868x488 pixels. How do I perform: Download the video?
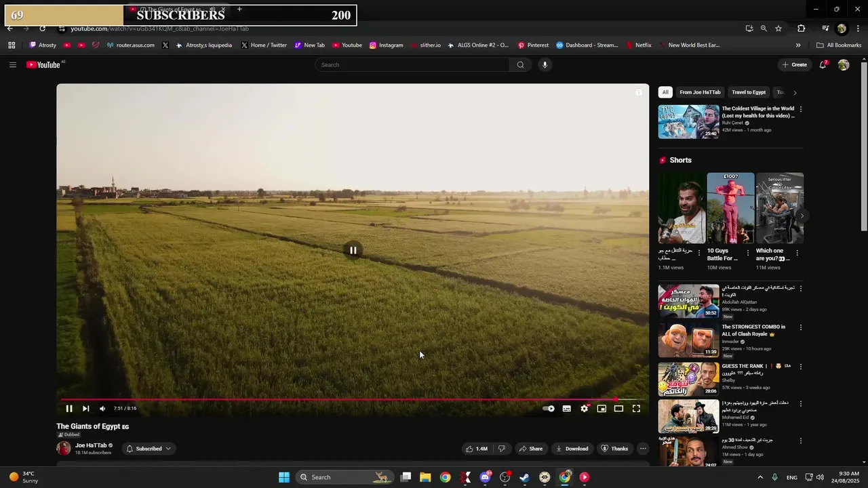[x=572, y=449]
